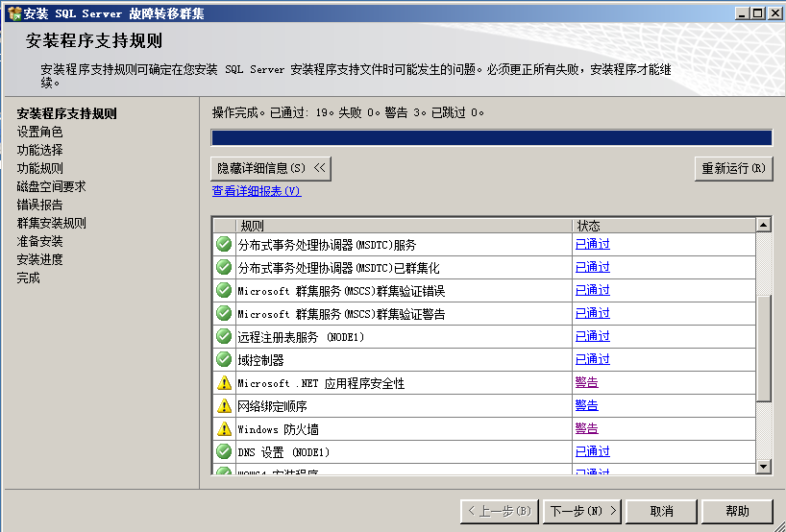Open 已通过 status link for MSDTC服务
786x532 pixels.
(x=593, y=244)
